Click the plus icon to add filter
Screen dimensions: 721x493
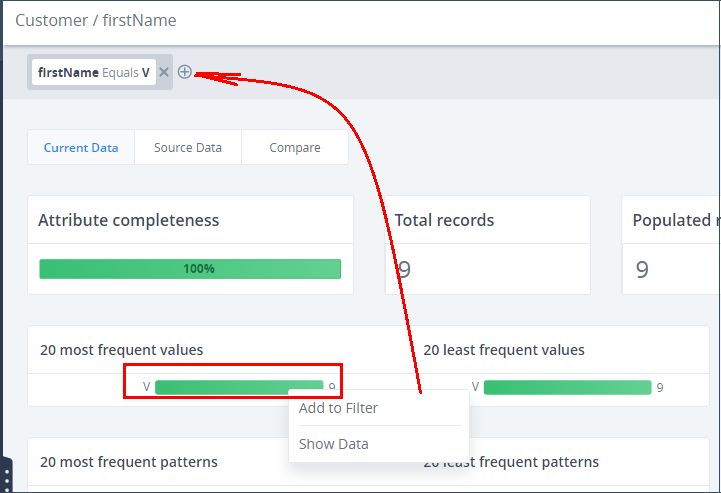[x=184, y=72]
